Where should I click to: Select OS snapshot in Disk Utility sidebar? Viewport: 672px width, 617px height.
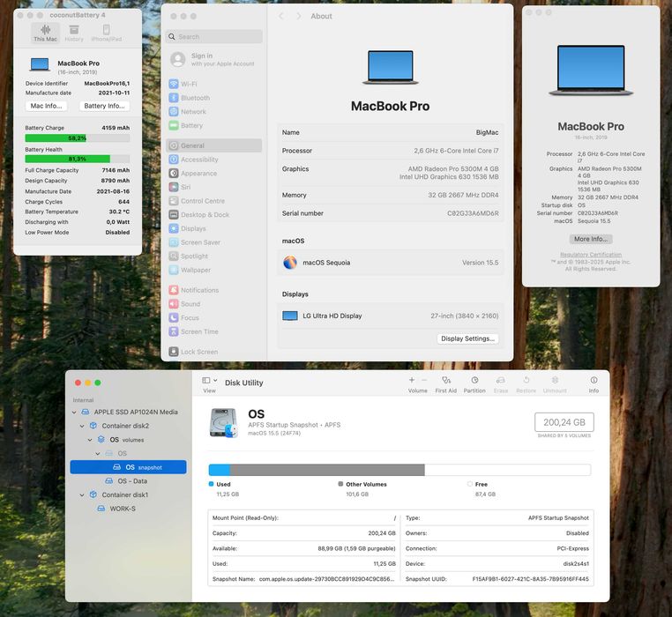(x=128, y=467)
